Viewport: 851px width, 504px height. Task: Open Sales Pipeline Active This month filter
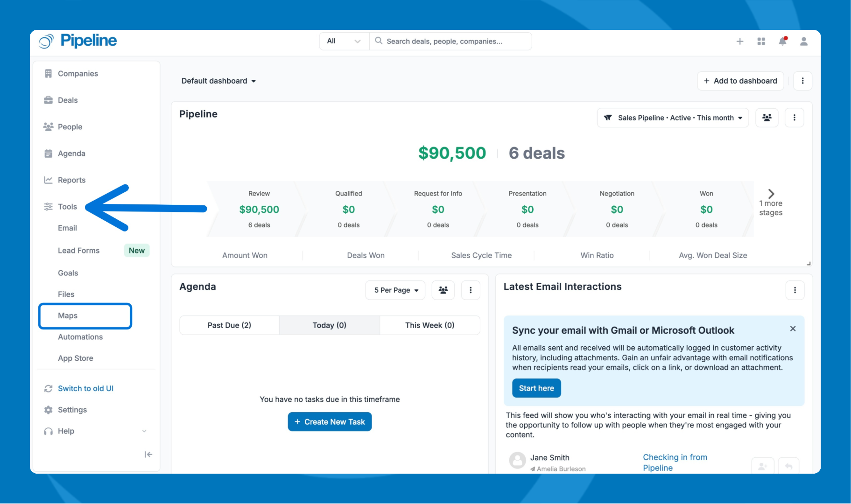(673, 118)
